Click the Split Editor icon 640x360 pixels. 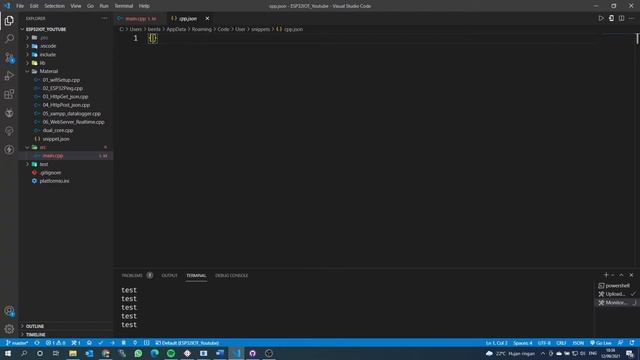(x=621, y=18)
